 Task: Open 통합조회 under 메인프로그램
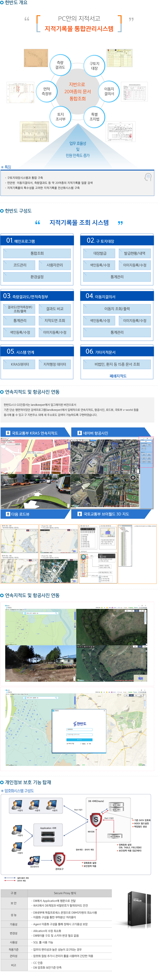click(x=37, y=253)
